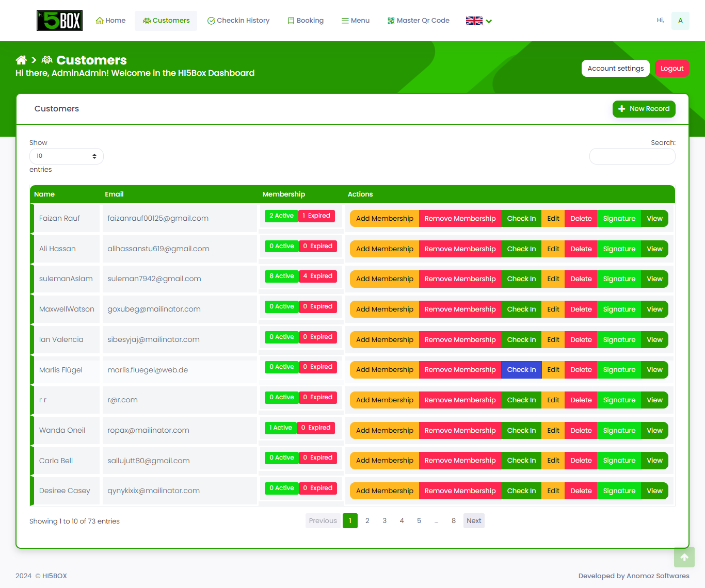Viewport: 705px width, 588px height.
Task: Click the UK flag language icon
Action: click(x=474, y=21)
